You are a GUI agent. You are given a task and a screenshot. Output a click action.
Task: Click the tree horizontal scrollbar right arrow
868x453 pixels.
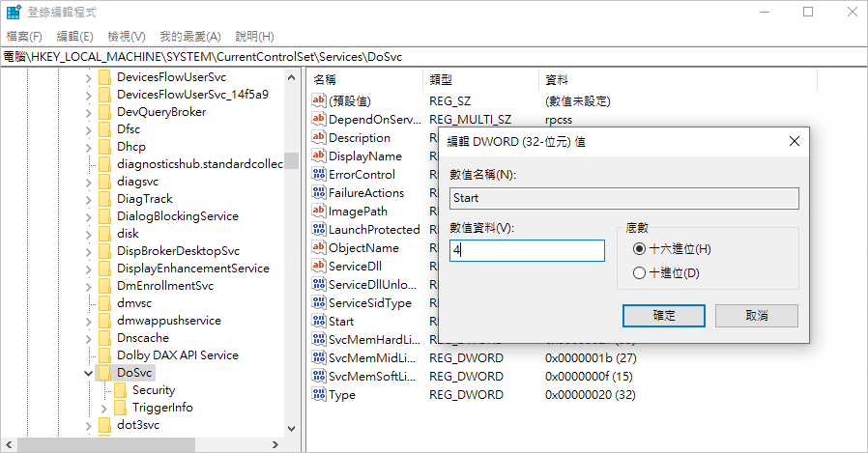coord(275,444)
